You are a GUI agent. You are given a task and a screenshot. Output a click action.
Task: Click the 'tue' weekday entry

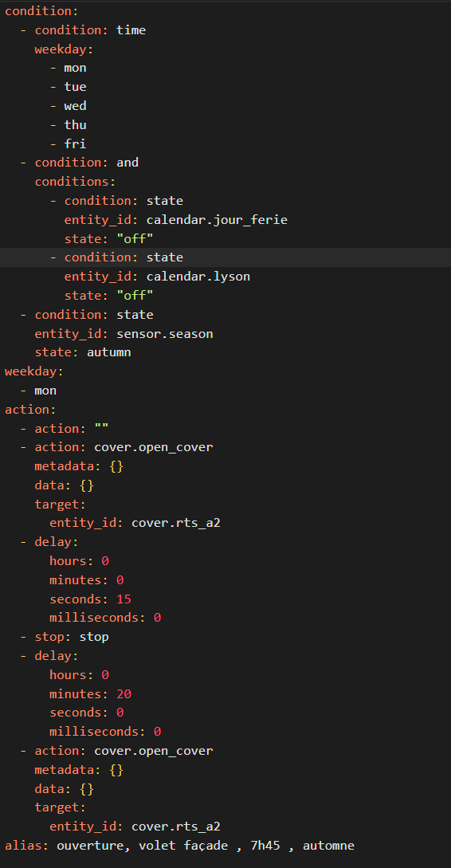tap(75, 87)
